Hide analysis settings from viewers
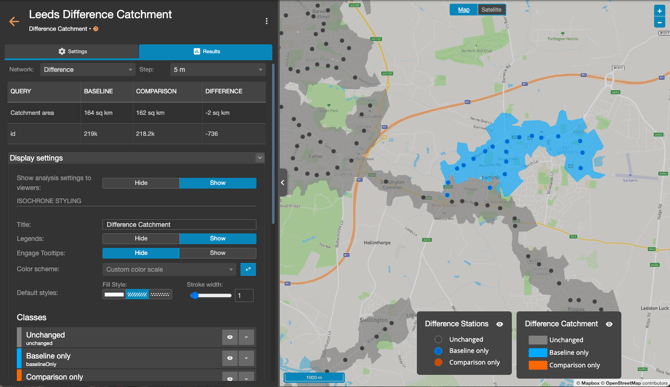This screenshot has height=387, width=670. click(141, 183)
